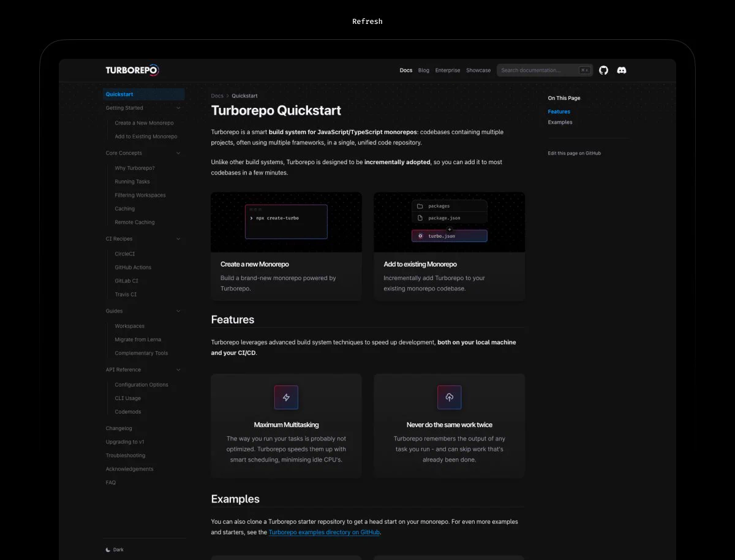Click the Refresh label at top
Image resolution: width=735 pixels, height=560 pixels.
coord(367,21)
